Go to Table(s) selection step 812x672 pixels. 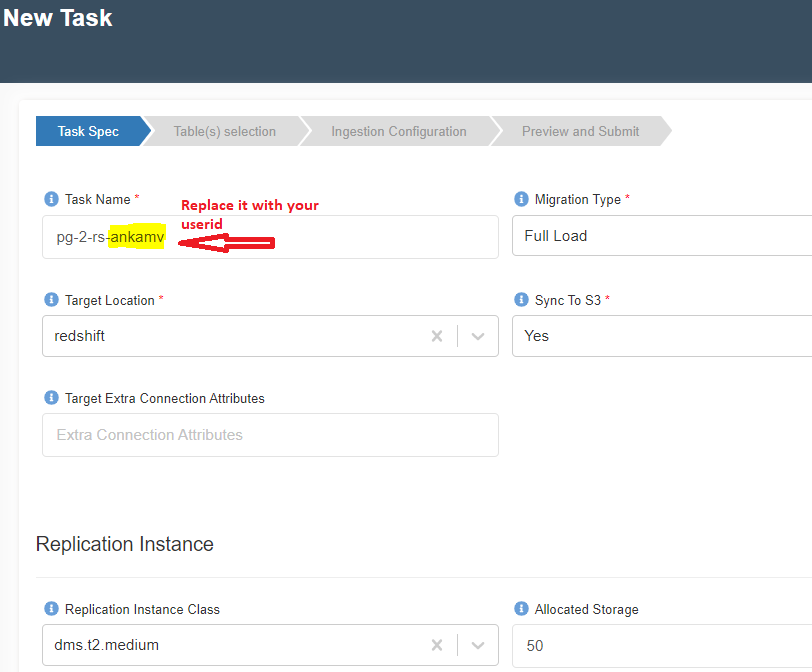(225, 131)
